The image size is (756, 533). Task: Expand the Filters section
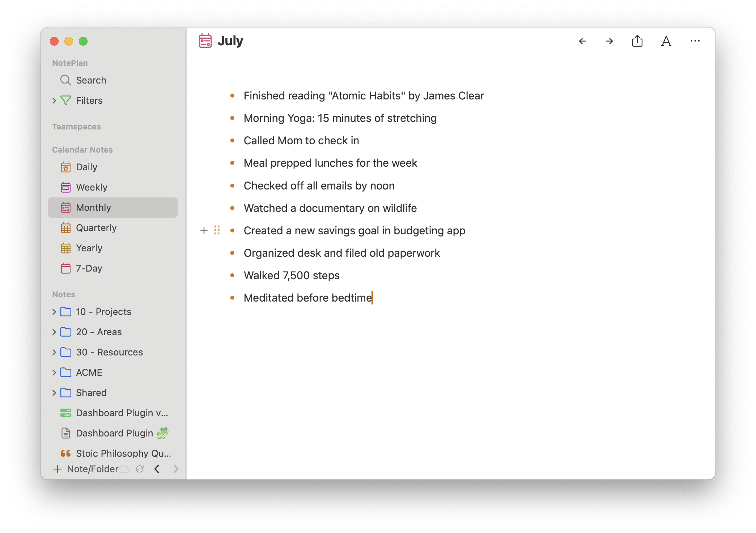point(54,101)
